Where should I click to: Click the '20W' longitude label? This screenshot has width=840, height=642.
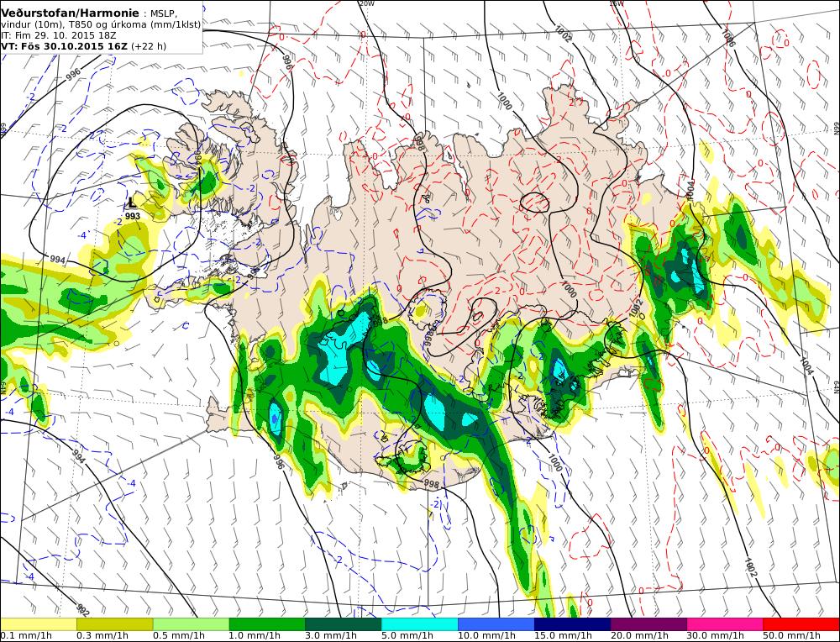(367, 3)
